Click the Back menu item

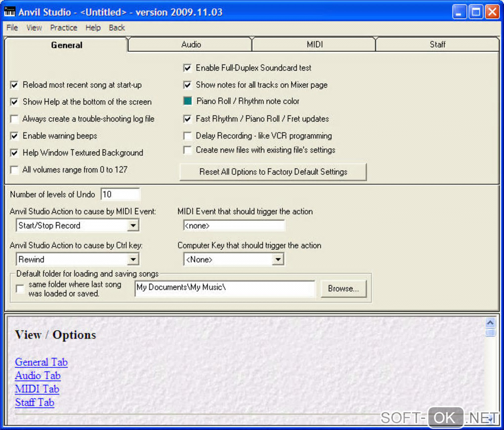pyautogui.click(x=117, y=28)
